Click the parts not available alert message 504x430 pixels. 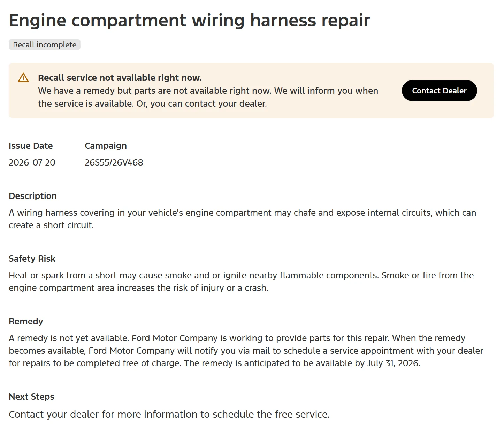pos(208,97)
